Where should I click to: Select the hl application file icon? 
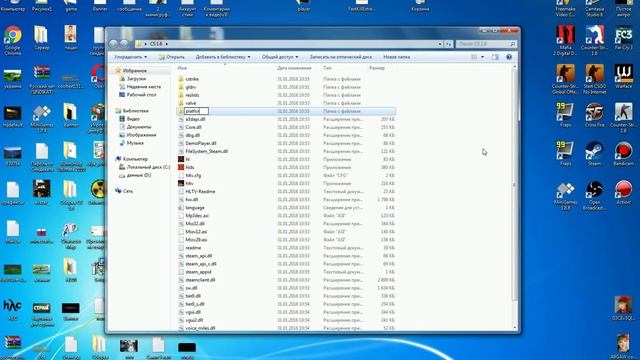[181, 159]
